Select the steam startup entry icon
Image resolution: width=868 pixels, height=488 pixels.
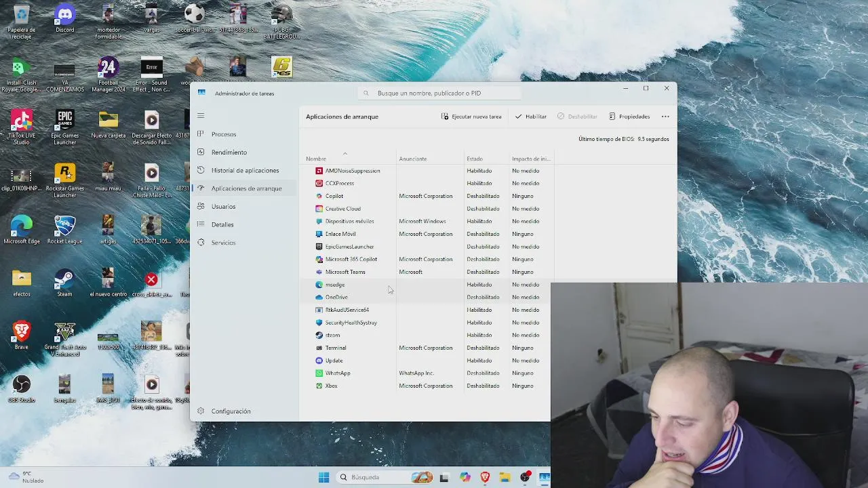tap(319, 335)
